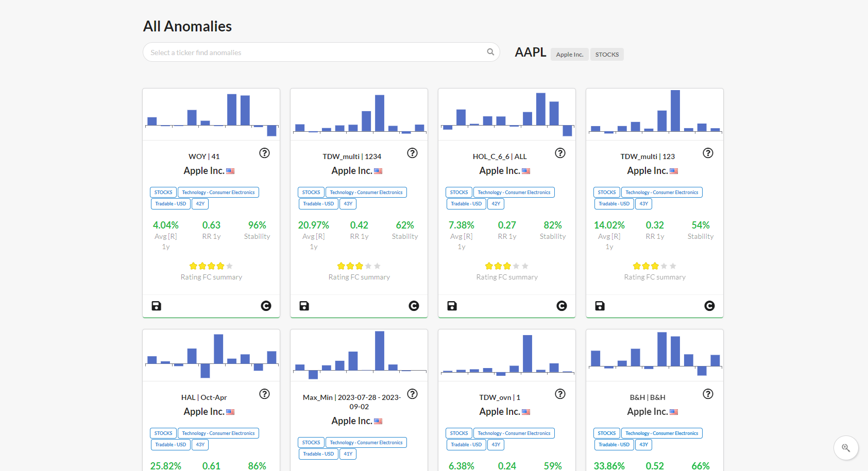The width and height of the screenshot is (868, 471).
Task: Open the Max_Min bar chart thumbnail
Action: click(x=359, y=355)
